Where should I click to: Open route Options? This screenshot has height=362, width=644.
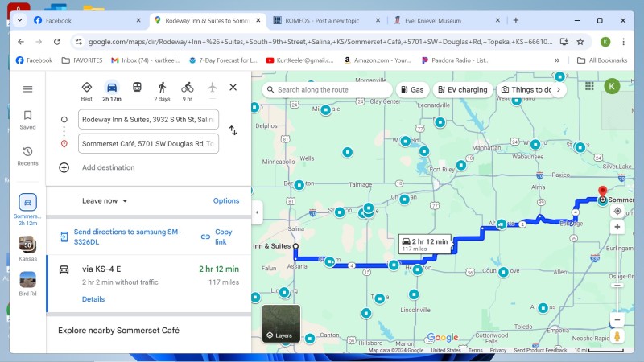[226, 200]
